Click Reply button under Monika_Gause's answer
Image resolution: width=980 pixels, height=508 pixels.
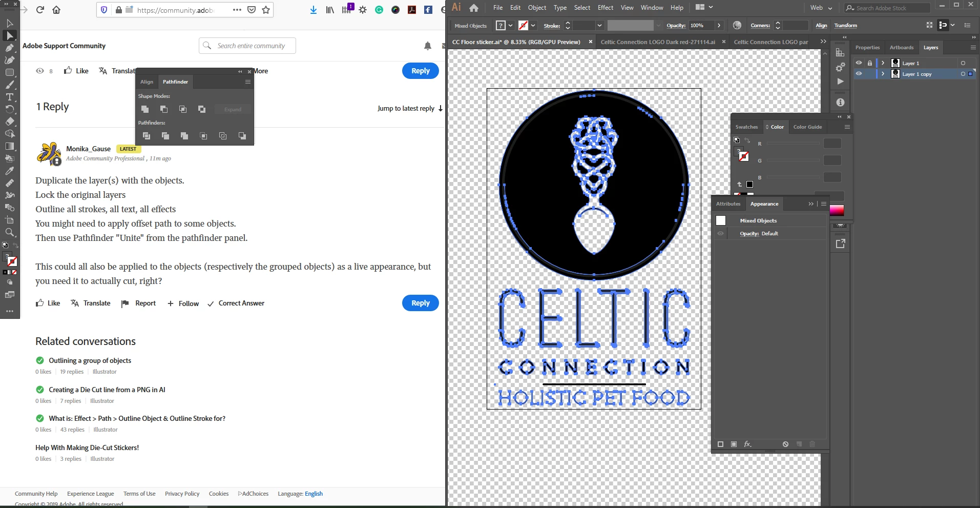pyautogui.click(x=421, y=303)
